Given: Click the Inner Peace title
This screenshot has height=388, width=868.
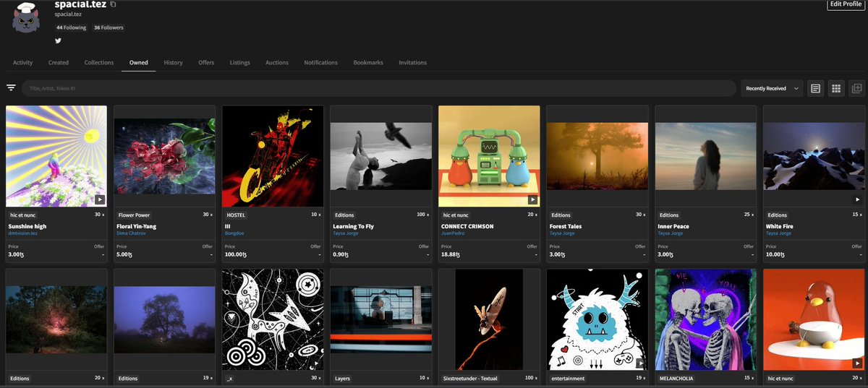Looking at the screenshot, I should pyautogui.click(x=673, y=226).
